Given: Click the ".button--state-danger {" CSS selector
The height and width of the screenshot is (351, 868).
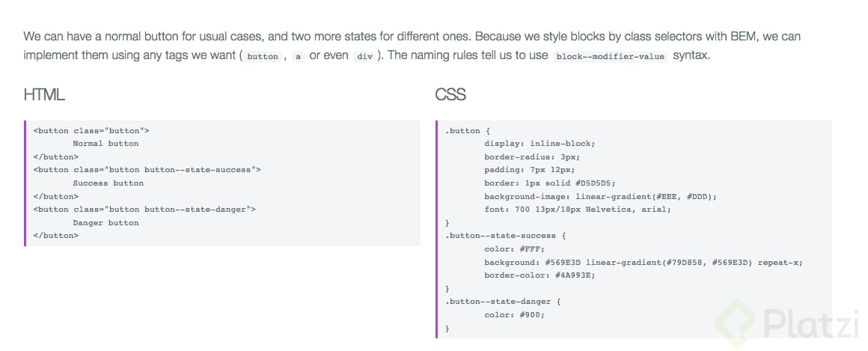Looking at the screenshot, I should pos(503,301).
